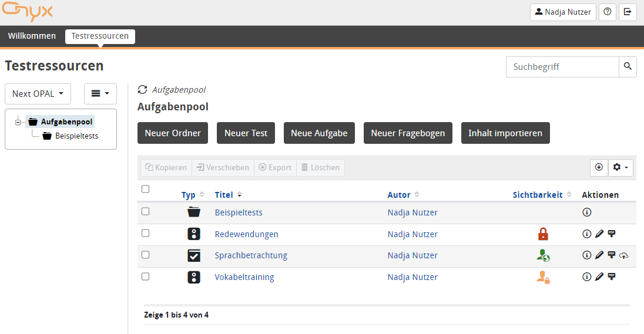Click green globe visibility icon for Sprachbetrachtung
Image resolution: width=644 pixels, height=334 pixels.
(x=543, y=255)
